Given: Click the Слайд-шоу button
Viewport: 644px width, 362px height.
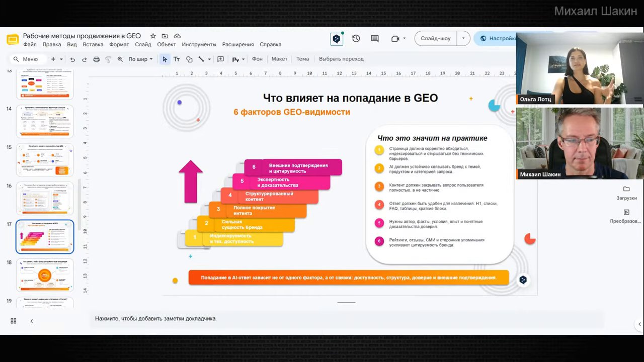Looking at the screenshot, I should [436, 38].
